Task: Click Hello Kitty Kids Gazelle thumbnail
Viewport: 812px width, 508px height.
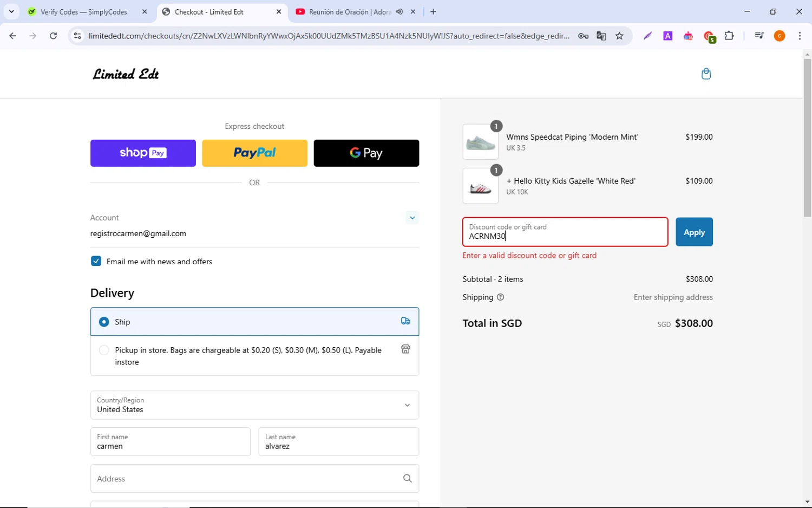Action: coord(480,186)
